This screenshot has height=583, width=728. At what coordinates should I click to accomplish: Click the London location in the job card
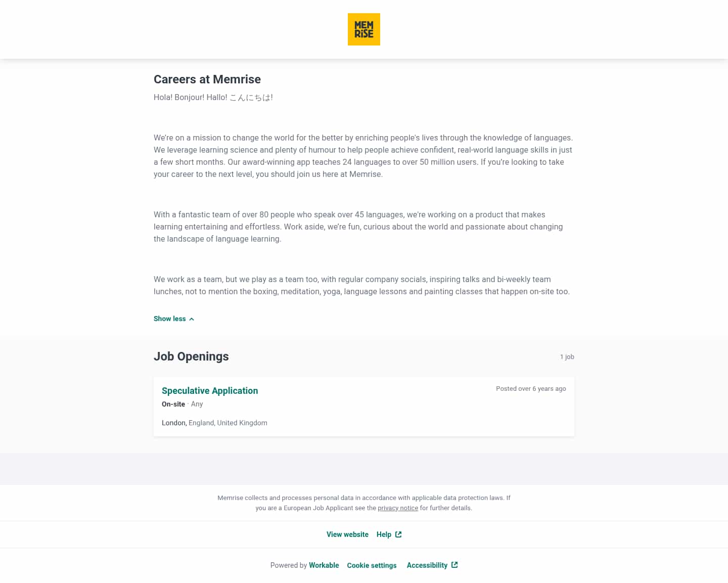174,423
